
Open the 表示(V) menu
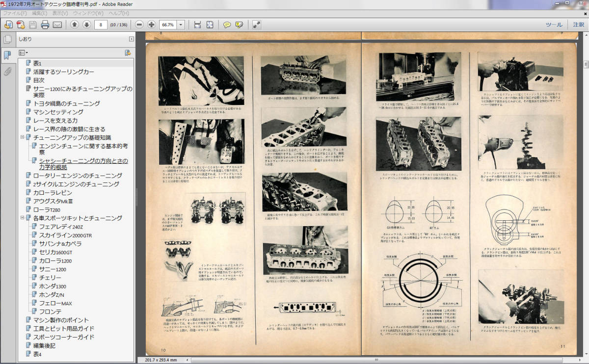click(x=60, y=13)
